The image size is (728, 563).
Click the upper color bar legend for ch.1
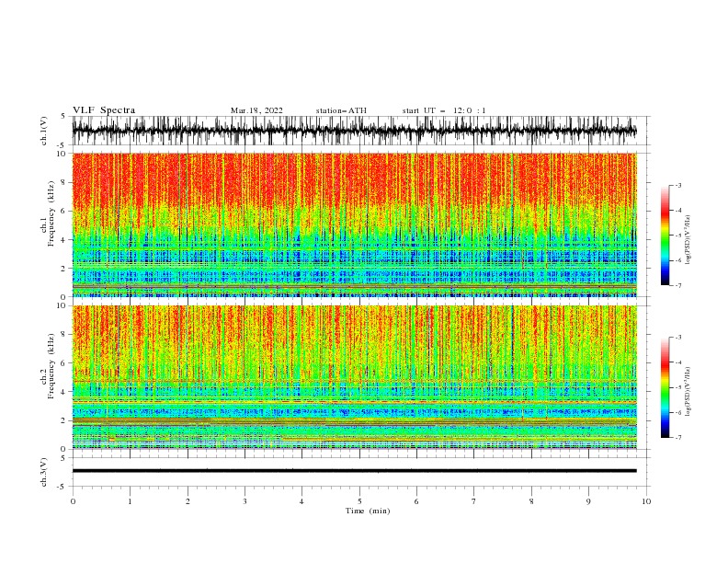665,236
